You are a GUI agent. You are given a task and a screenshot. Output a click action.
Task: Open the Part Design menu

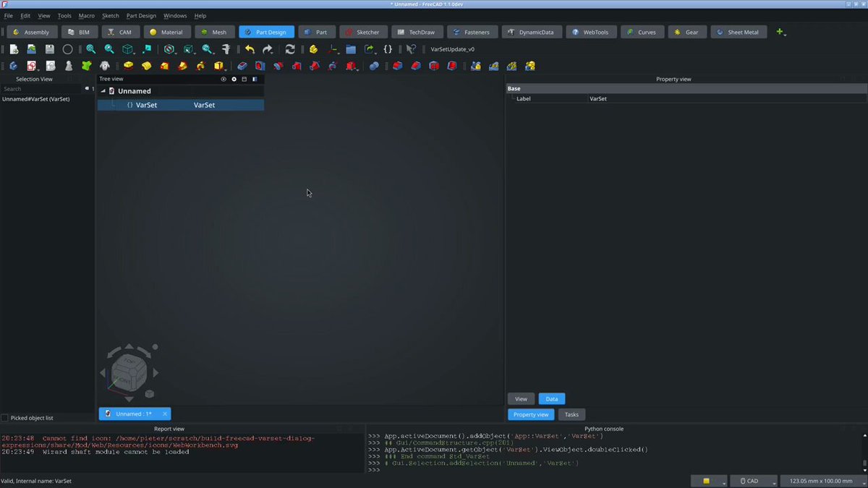(141, 15)
